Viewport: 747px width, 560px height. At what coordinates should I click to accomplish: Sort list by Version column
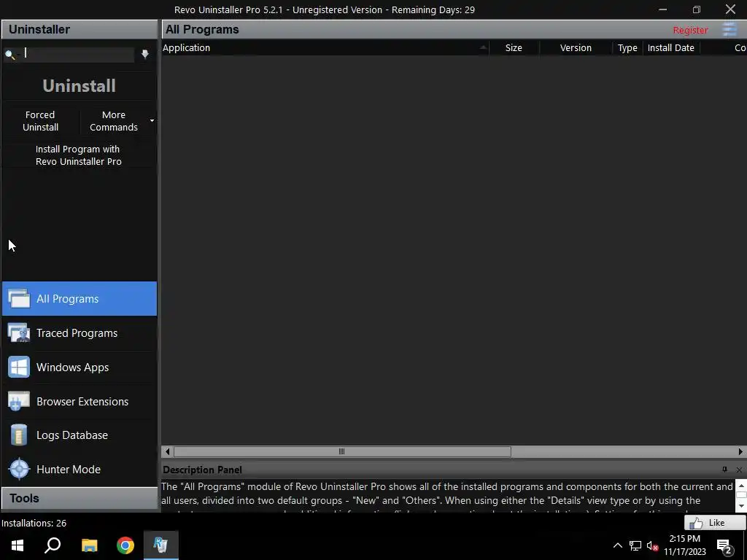pos(576,47)
